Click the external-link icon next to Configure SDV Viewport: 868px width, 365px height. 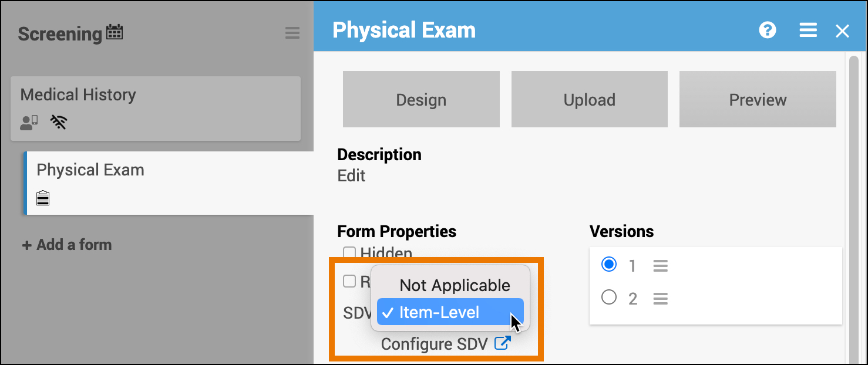click(502, 343)
